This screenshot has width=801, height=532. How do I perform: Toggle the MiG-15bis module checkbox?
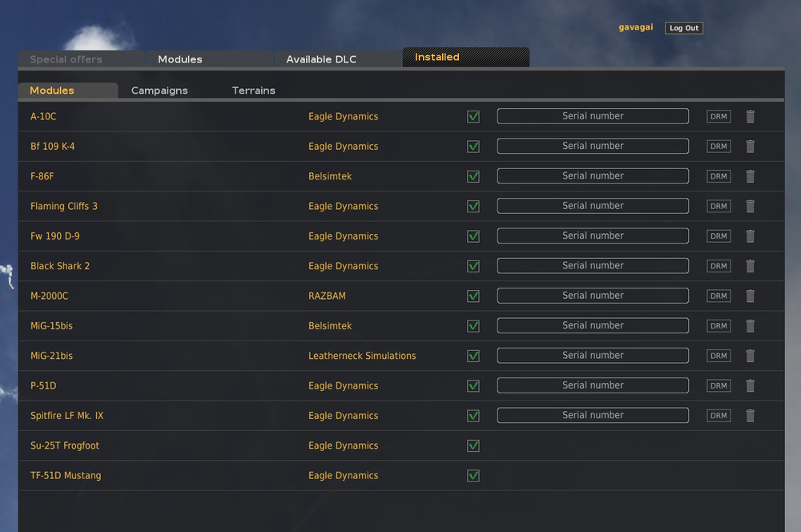click(473, 326)
